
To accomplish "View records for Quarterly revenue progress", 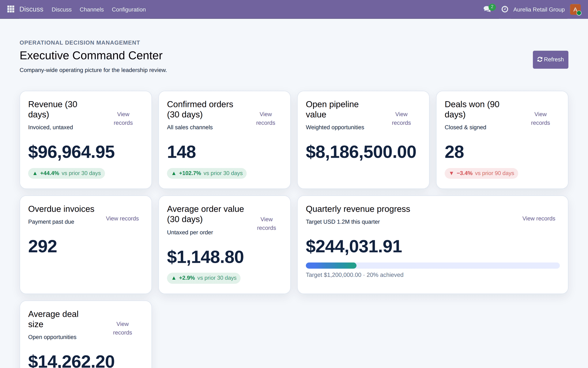I will (539, 218).
